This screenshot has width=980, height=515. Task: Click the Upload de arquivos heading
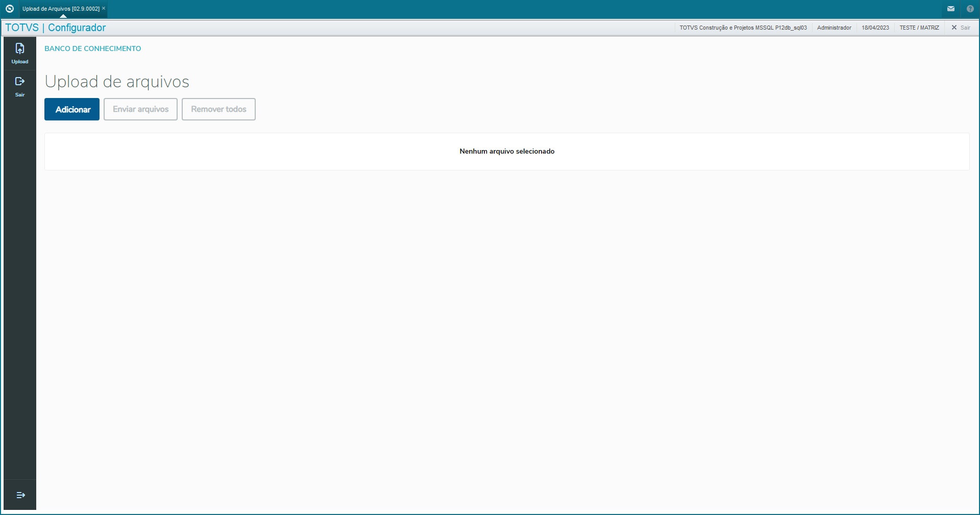pyautogui.click(x=117, y=82)
